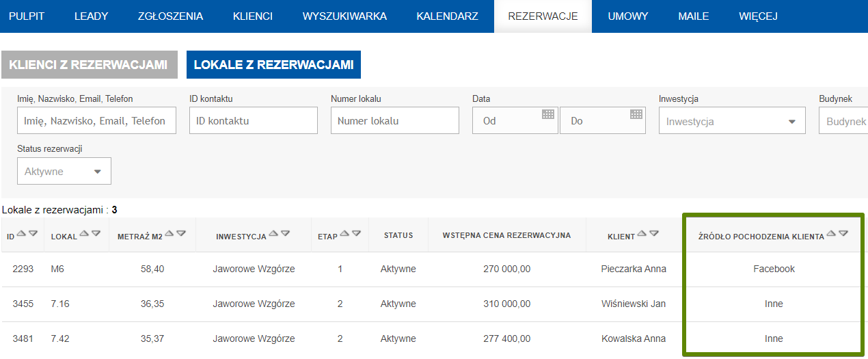Click Jaworowe Wzgórze in row 2293
Image resolution: width=868 pixels, height=359 pixels.
[254, 269]
